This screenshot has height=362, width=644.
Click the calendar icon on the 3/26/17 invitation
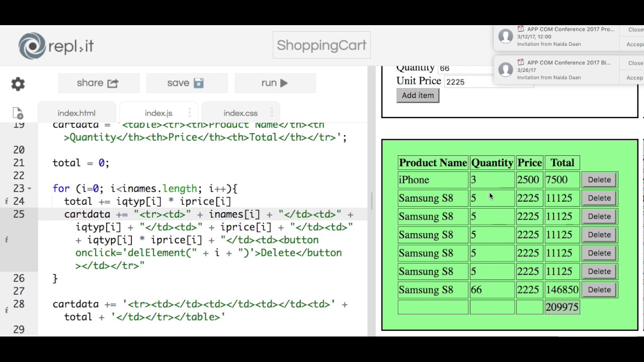521,63
